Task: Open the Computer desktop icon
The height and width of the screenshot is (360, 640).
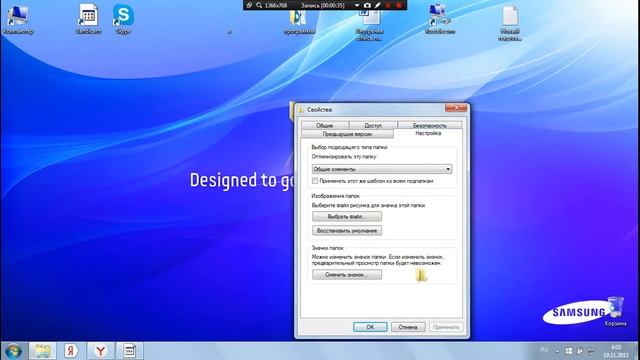Action: (18, 19)
